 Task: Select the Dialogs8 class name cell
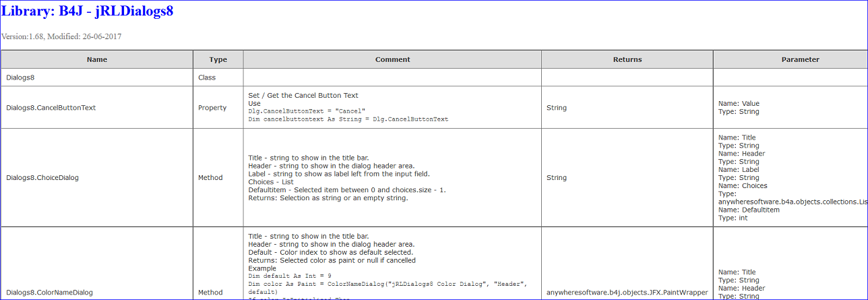click(x=97, y=78)
